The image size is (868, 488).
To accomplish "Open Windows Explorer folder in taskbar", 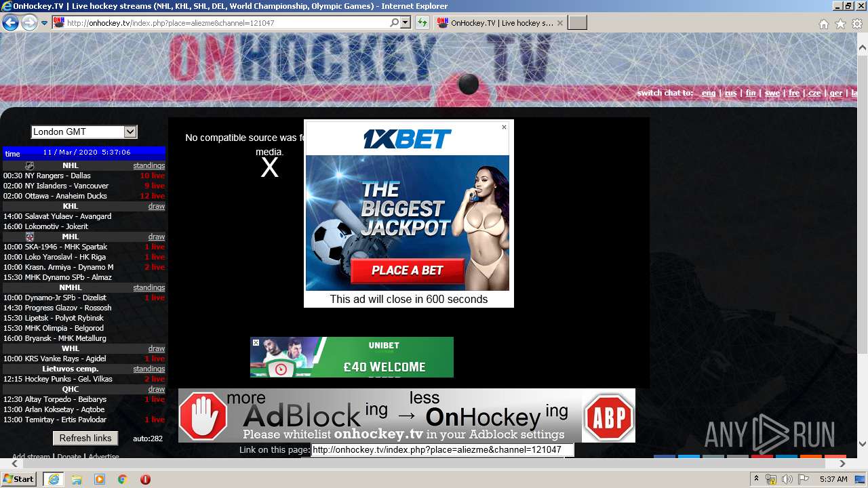I will pyautogui.click(x=77, y=479).
